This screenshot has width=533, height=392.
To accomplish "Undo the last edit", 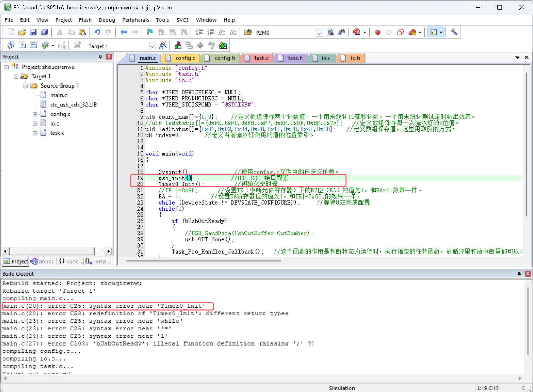I will point(97,32).
